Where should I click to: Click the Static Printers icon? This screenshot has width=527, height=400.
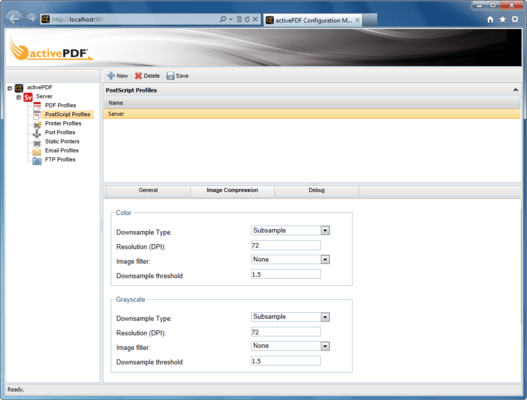pyautogui.click(x=37, y=143)
